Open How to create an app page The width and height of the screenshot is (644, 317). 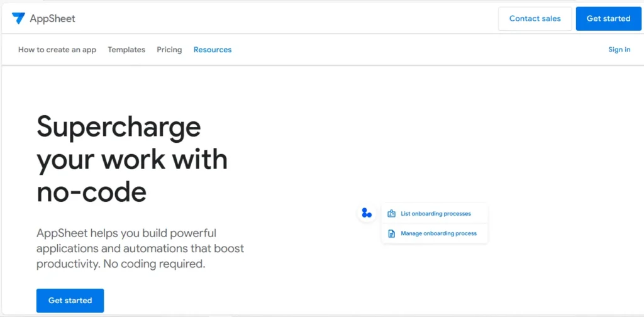click(57, 50)
